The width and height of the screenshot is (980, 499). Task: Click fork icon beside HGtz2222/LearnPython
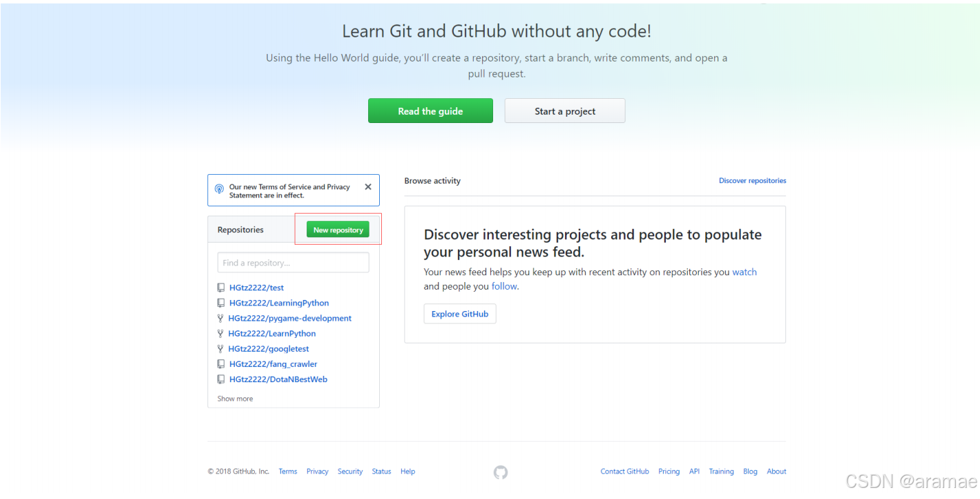[x=220, y=334]
